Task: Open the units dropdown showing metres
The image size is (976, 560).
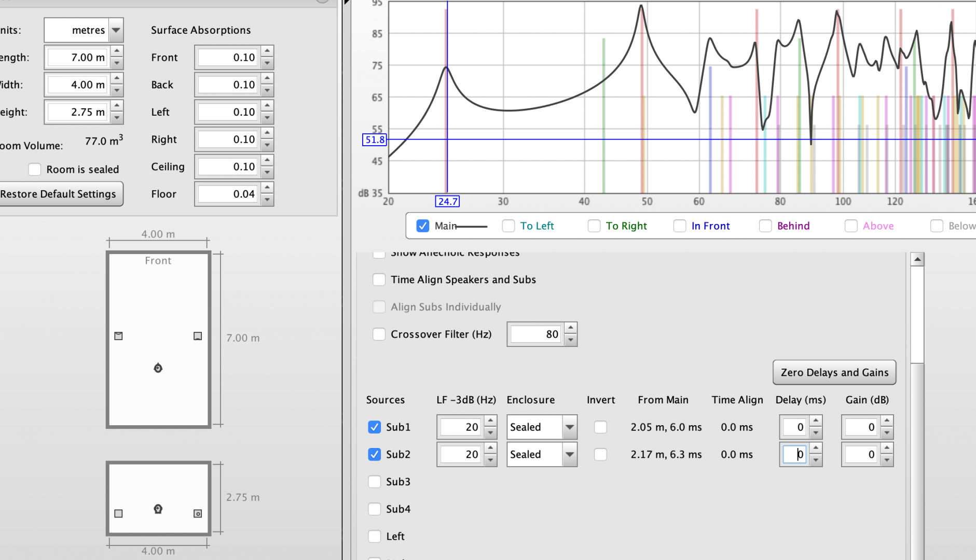Action: [x=116, y=30]
